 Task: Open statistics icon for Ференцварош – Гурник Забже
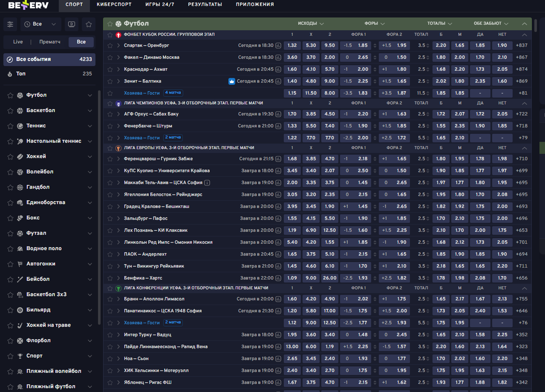click(278, 159)
